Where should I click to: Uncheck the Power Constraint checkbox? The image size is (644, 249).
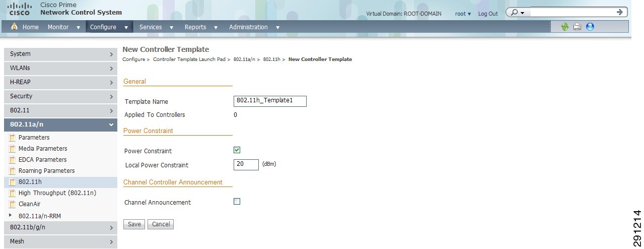(237, 150)
